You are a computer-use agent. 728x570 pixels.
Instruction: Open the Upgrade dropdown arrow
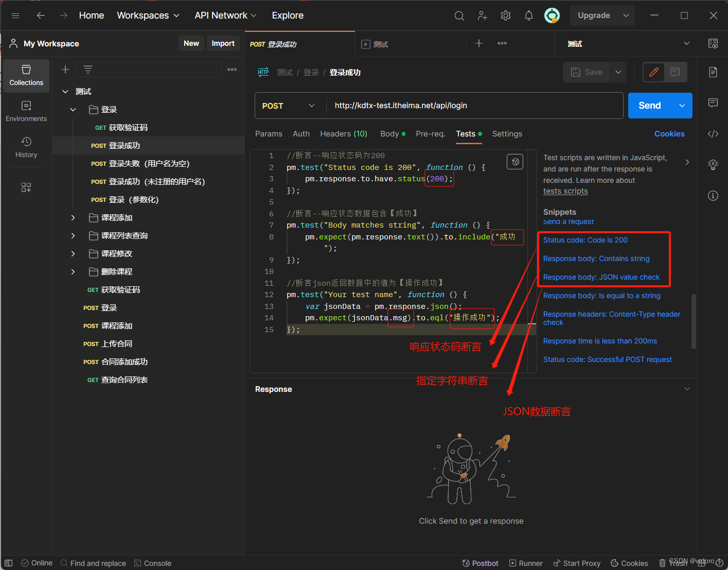click(x=626, y=15)
